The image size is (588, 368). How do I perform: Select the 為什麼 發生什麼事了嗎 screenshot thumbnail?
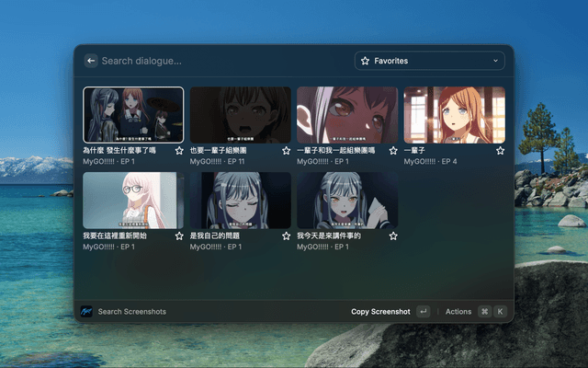point(133,115)
